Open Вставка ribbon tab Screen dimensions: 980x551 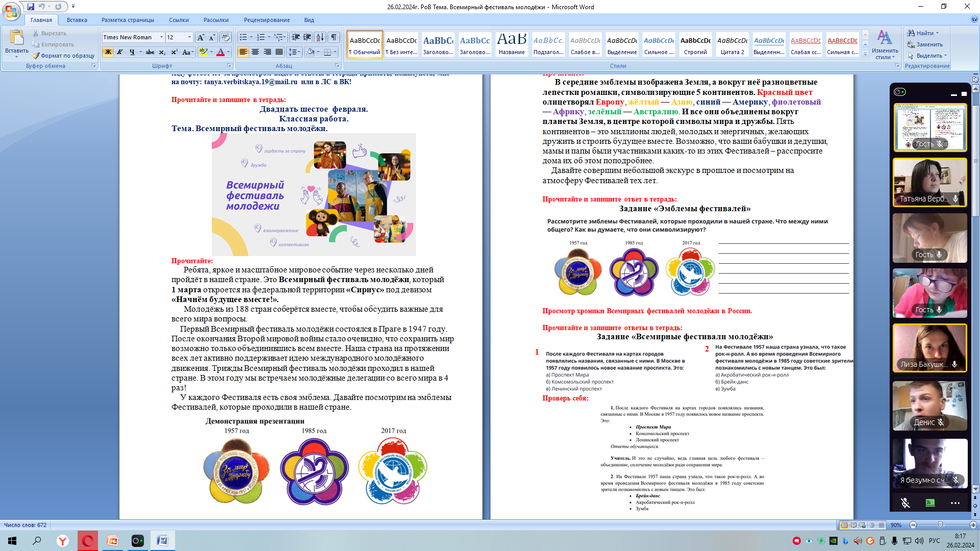click(x=77, y=20)
